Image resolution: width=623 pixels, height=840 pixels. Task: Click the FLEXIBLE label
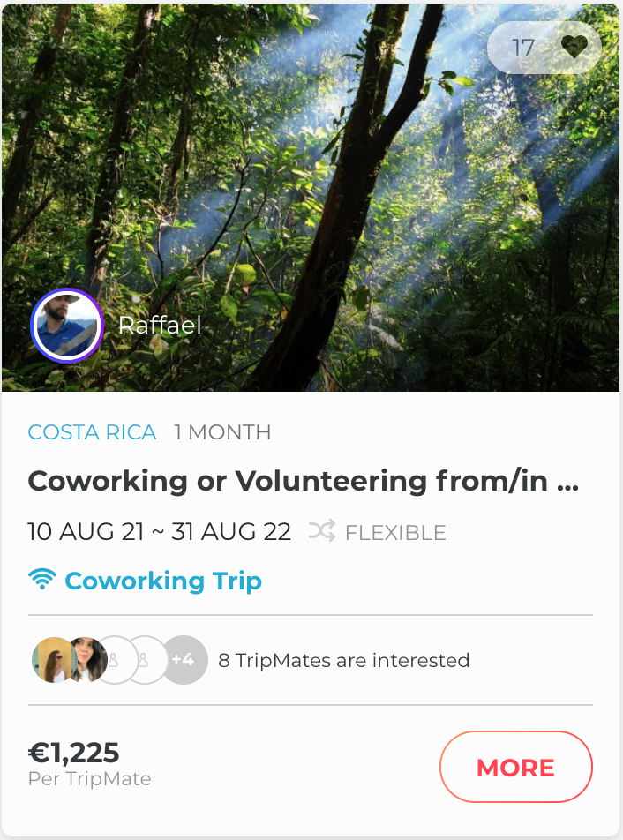click(395, 533)
